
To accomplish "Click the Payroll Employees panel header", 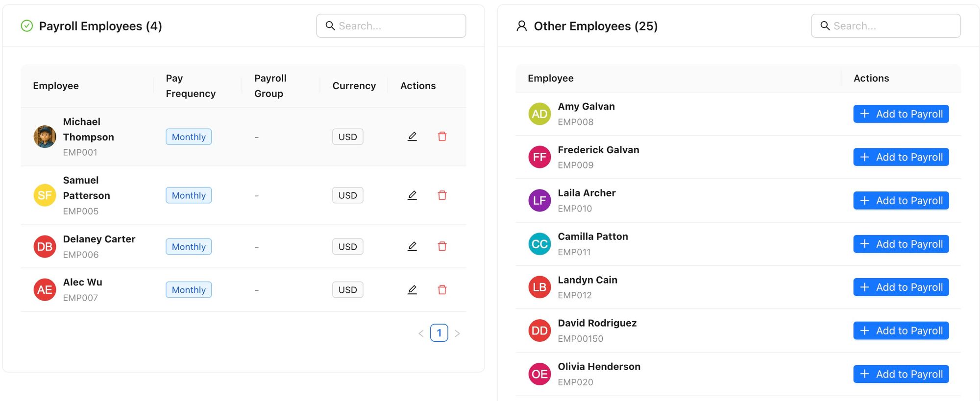I will 100,25.
